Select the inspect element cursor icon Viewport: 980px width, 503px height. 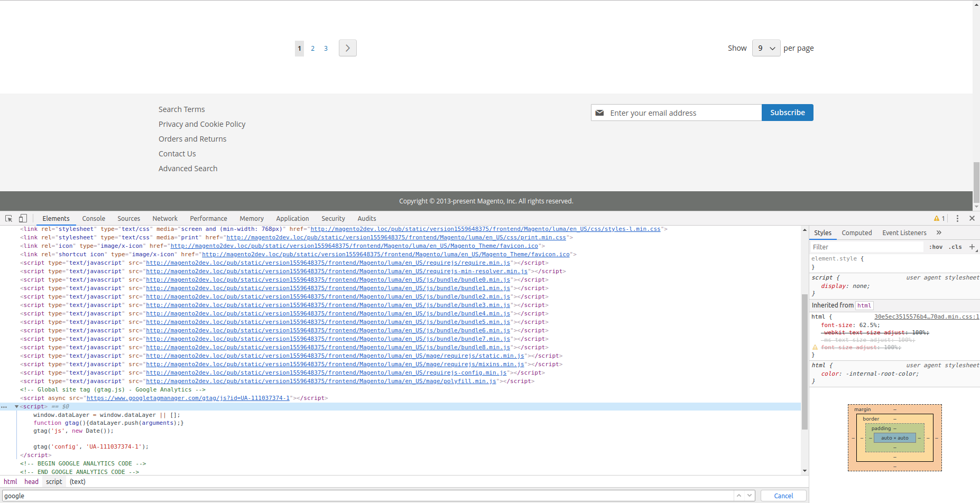click(x=8, y=218)
